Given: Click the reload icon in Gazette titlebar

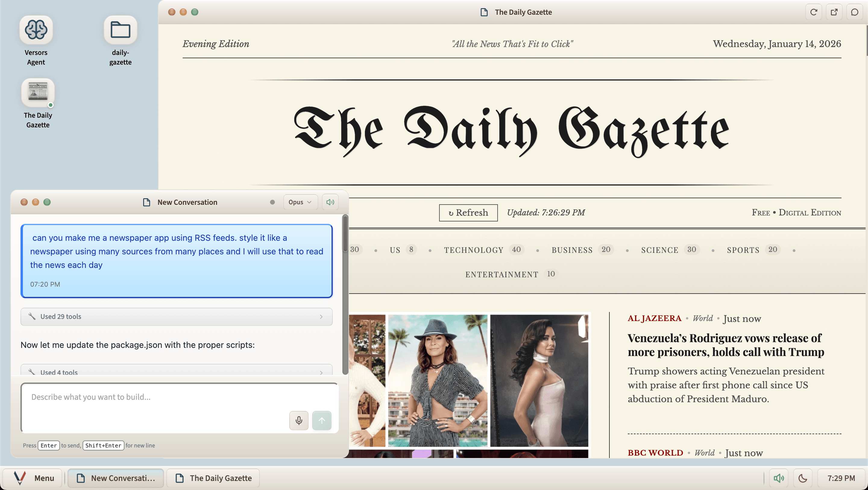Looking at the screenshot, I should (x=813, y=12).
